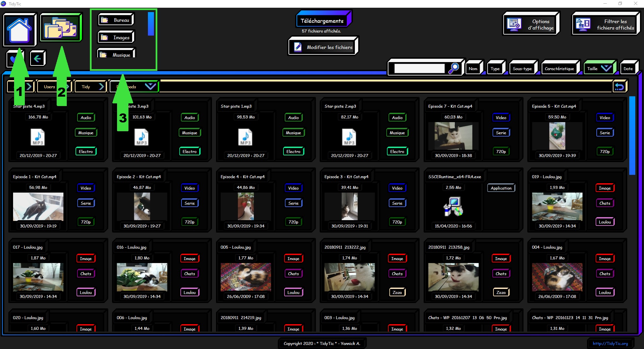Click the return arrow icon in path bar

tap(619, 87)
